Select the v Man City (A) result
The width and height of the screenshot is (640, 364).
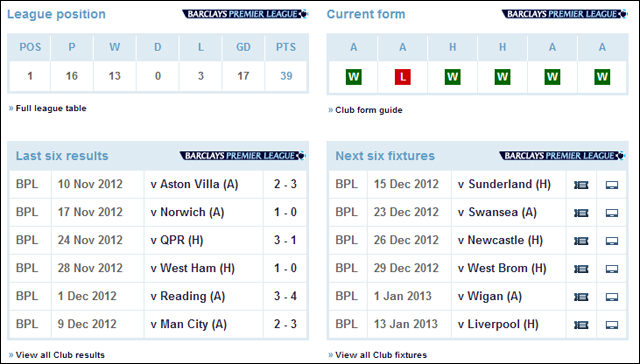(x=189, y=324)
